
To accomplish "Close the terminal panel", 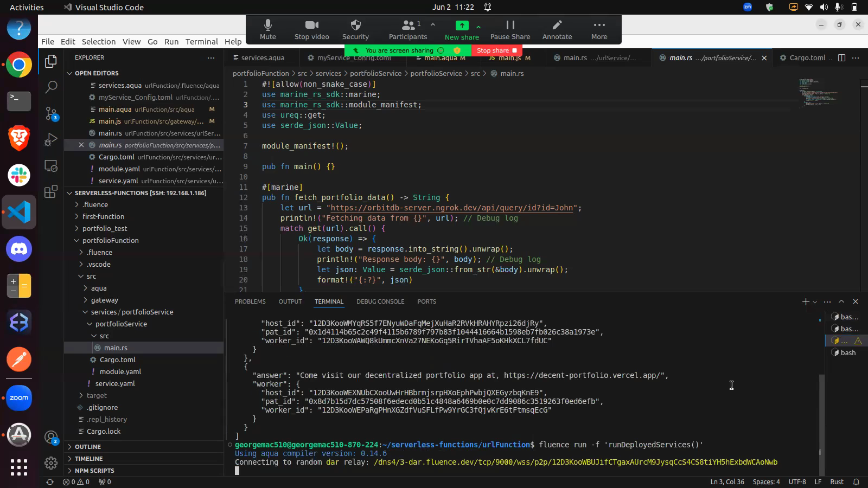I will point(856,301).
